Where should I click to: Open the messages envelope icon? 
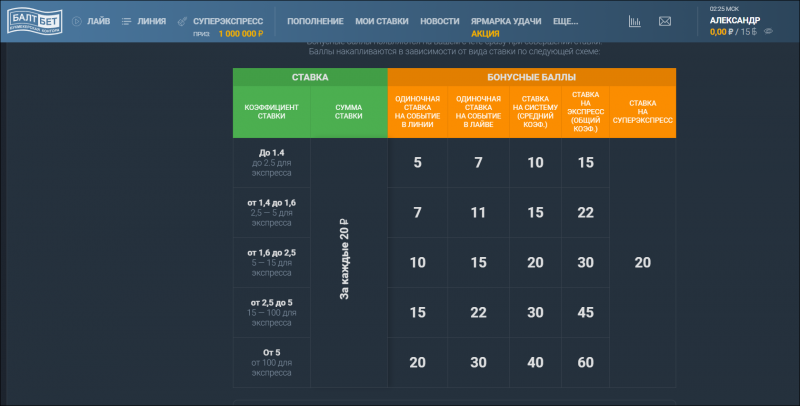pos(665,21)
